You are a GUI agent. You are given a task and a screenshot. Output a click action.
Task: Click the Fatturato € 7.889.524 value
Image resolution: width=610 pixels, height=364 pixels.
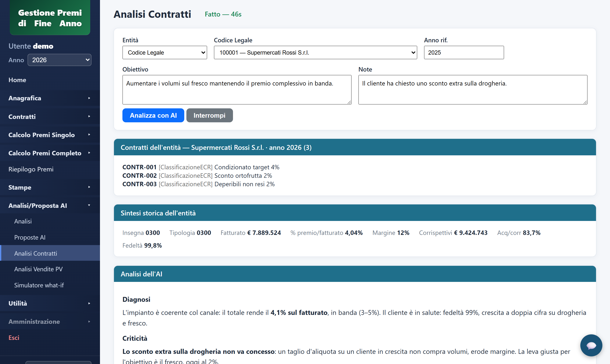pos(250,233)
